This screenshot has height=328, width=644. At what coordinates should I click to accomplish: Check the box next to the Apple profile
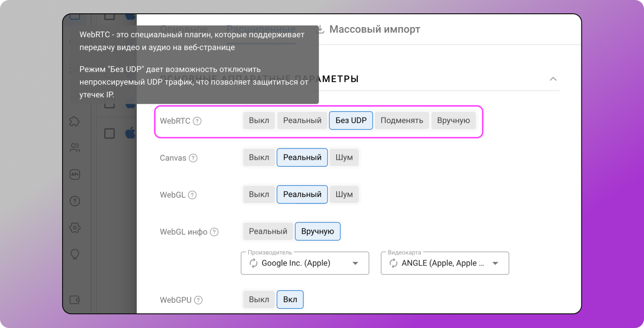[109, 133]
